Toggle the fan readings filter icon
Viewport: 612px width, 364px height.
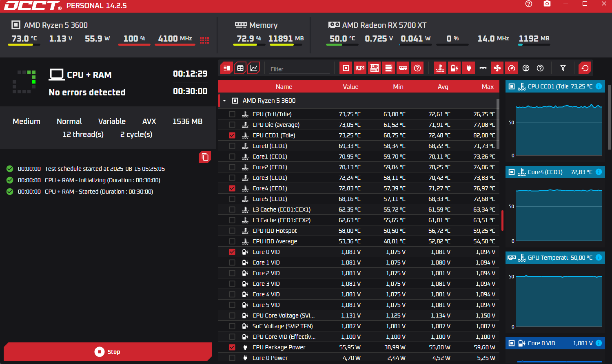click(497, 68)
